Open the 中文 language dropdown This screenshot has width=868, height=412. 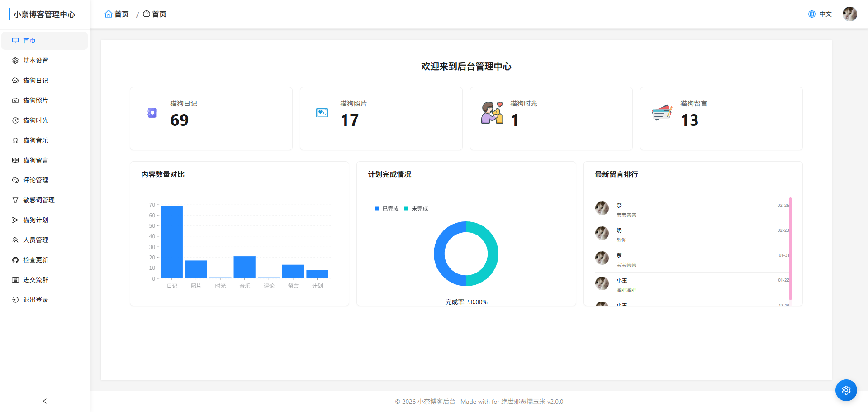(825, 14)
